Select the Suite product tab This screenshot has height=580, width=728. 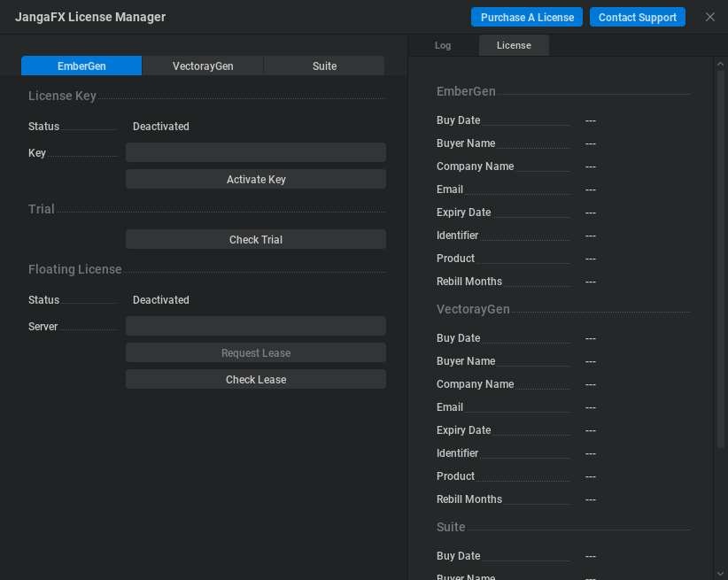(324, 66)
